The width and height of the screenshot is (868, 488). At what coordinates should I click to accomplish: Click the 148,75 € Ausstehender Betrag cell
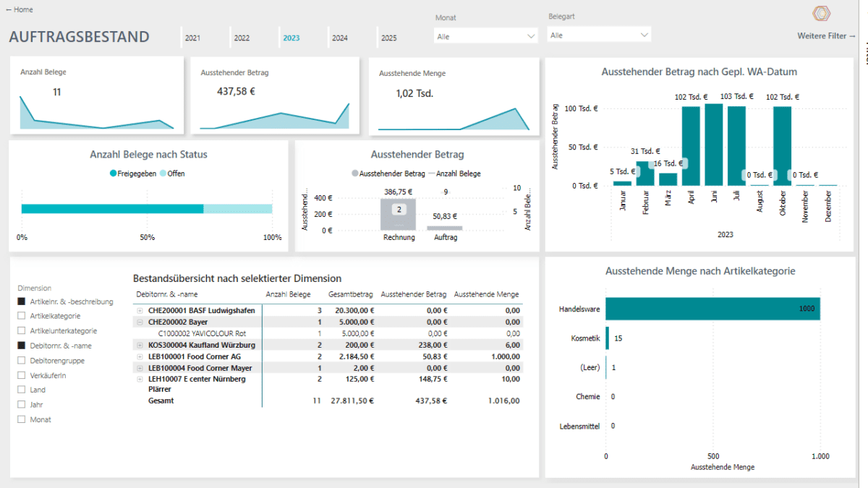pyautogui.click(x=432, y=379)
